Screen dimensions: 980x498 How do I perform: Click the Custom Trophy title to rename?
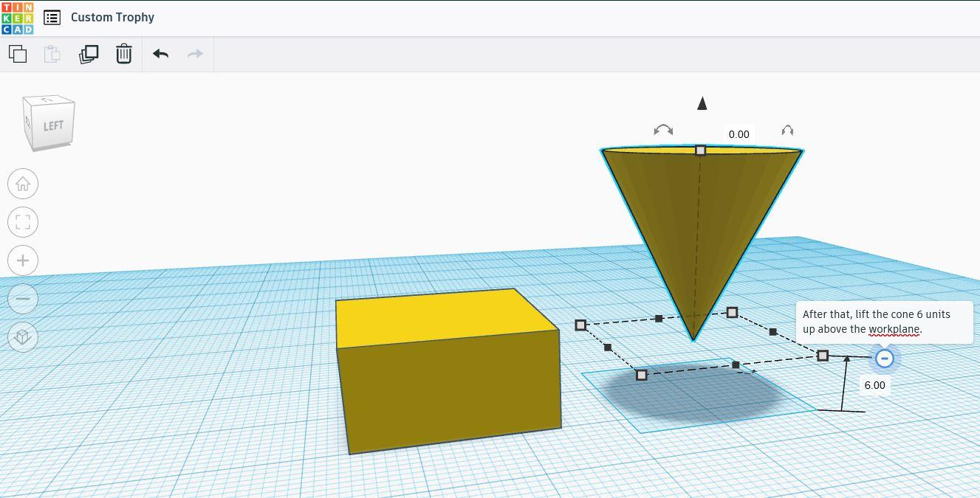[x=112, y=17]
